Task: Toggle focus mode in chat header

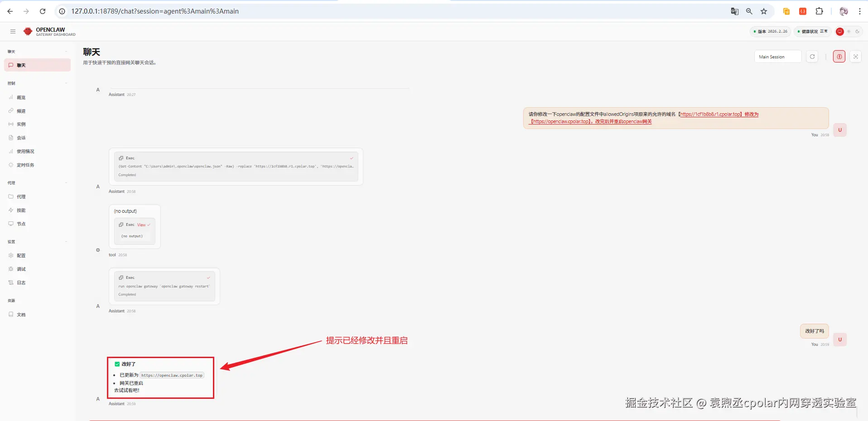Action: pos(855,57)
